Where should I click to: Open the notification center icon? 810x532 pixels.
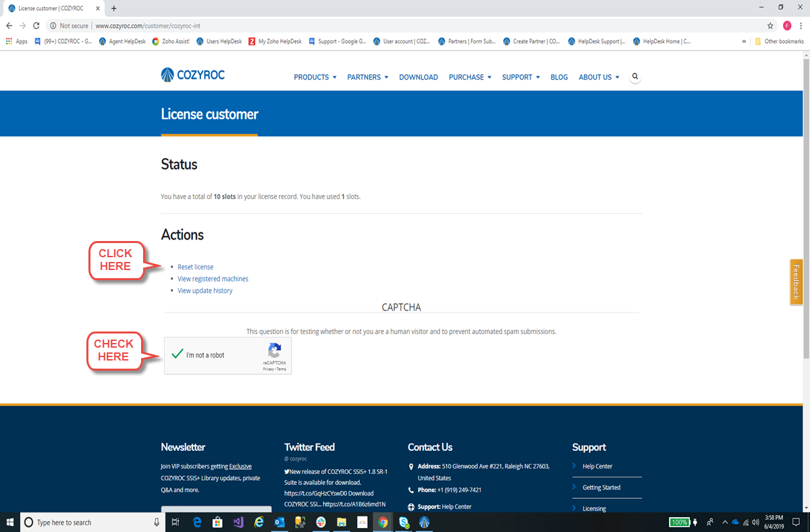(796, 522)
